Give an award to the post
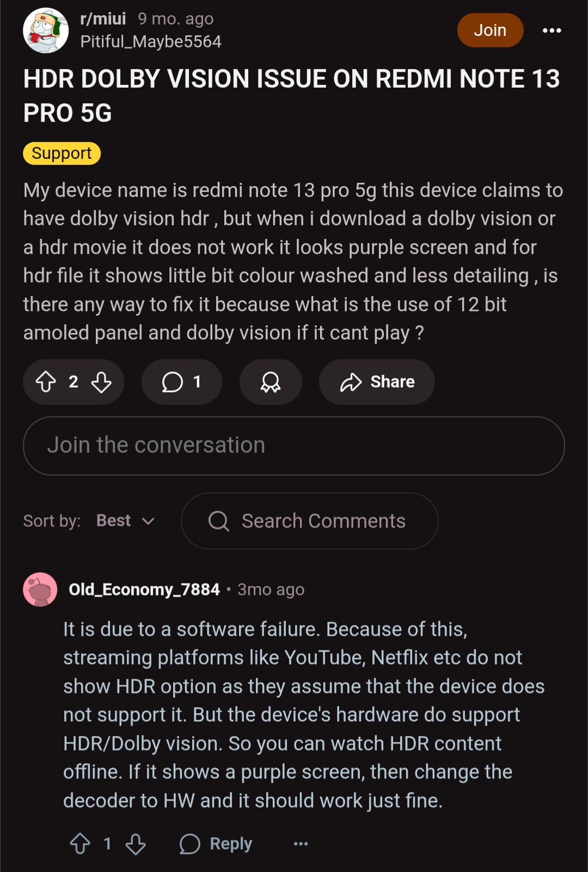Viewport: 588px width, 872px height. (x=271, y=382)
